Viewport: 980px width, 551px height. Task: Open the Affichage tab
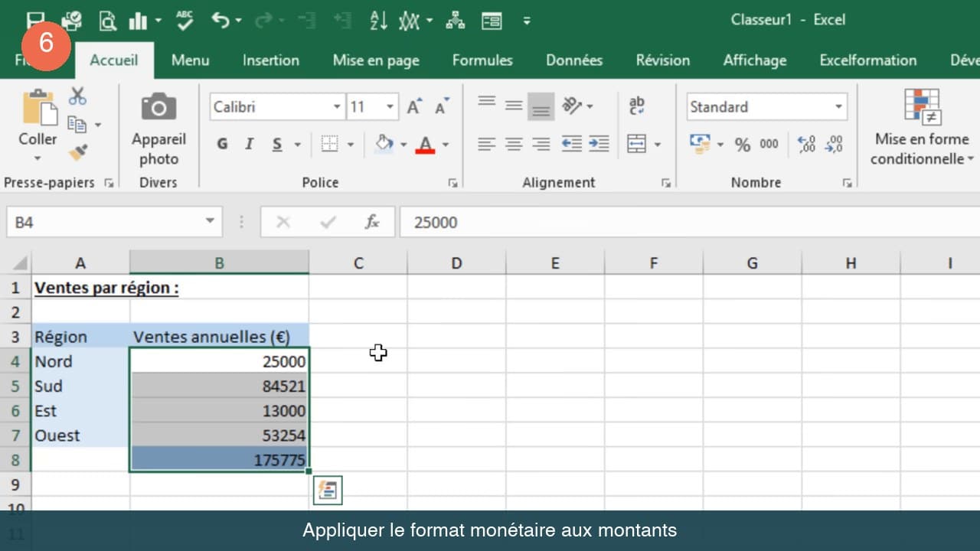(755, 60)
